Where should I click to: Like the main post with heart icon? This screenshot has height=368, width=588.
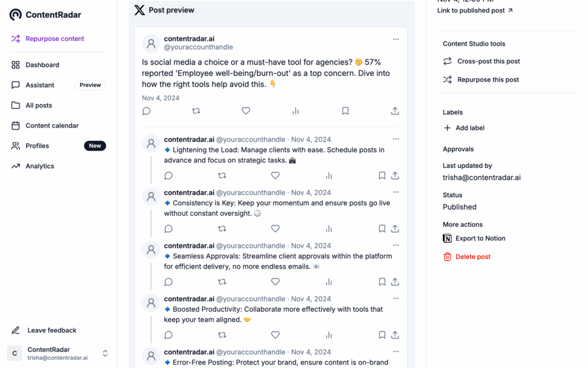pos(246,111)
